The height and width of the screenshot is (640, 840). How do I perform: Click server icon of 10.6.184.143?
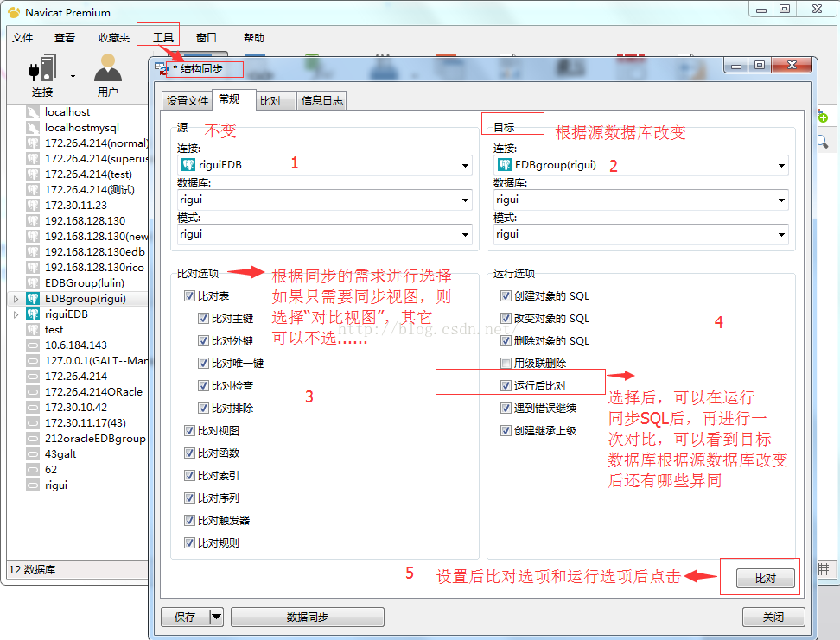(x=33, y=345)
